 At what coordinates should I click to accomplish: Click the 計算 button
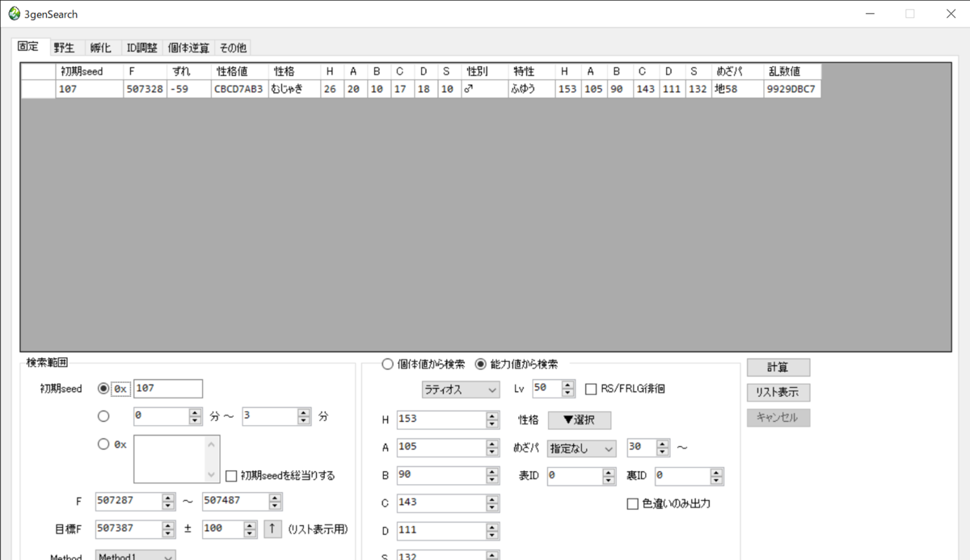(x=778, y=367)
